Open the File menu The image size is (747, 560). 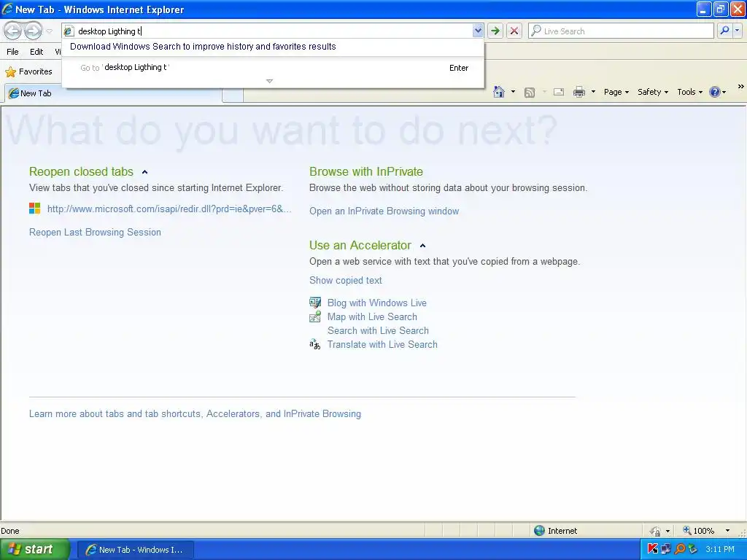tap(13, 52)
